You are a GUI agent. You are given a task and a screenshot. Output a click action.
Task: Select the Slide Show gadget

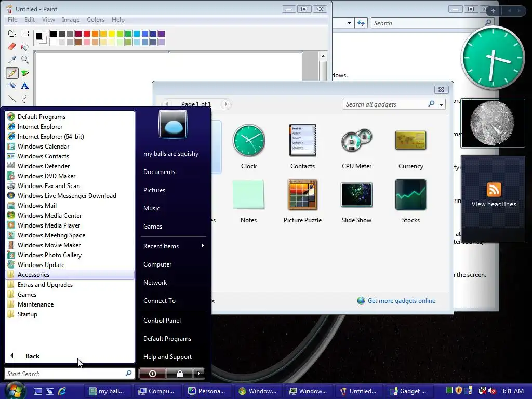pyautogui.click(x=356, y=201)
